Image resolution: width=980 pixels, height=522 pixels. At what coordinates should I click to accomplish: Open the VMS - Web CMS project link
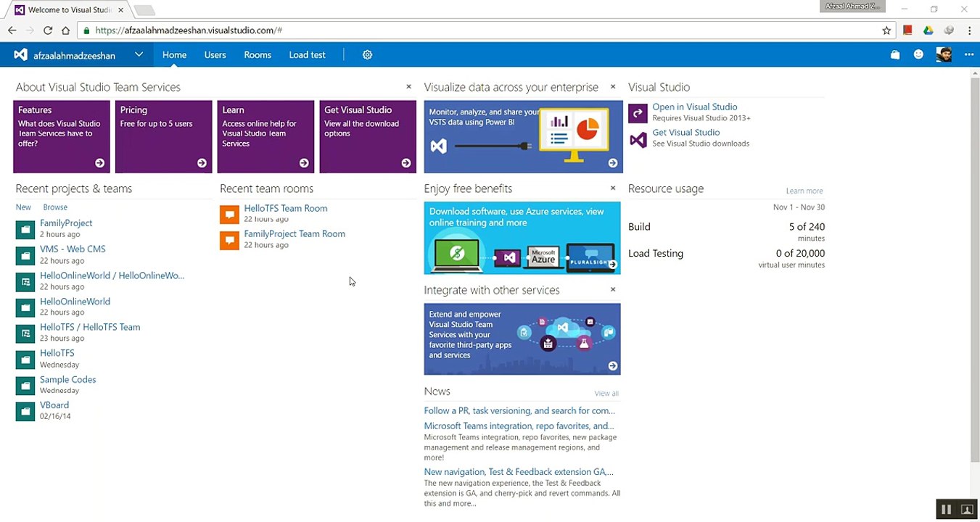coord(73,249)
